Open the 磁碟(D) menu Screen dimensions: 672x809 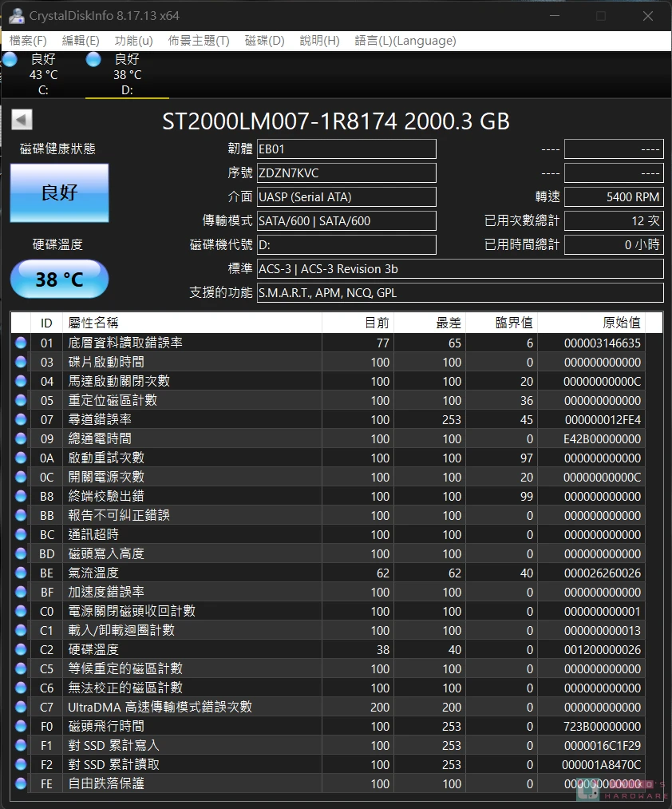[265, 41]
